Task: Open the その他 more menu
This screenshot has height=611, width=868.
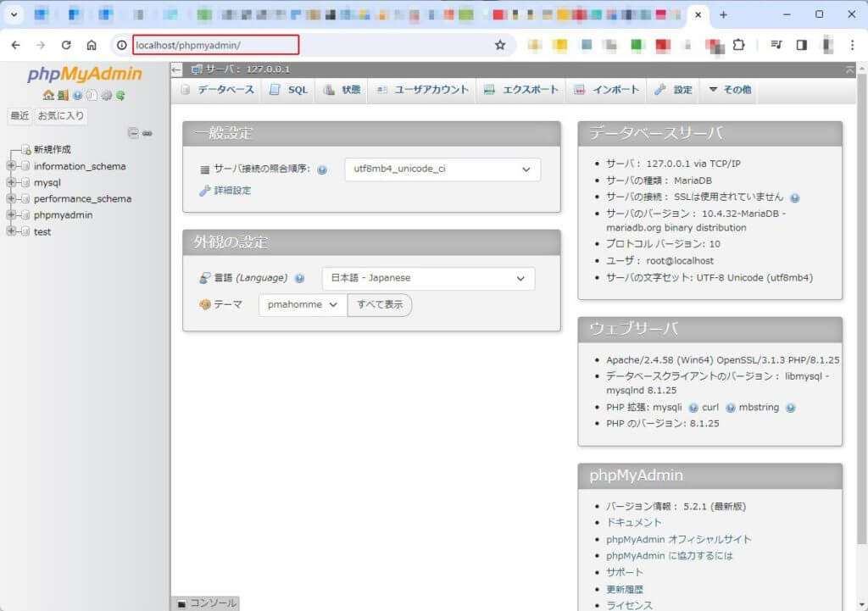Action: pos(730,90)
